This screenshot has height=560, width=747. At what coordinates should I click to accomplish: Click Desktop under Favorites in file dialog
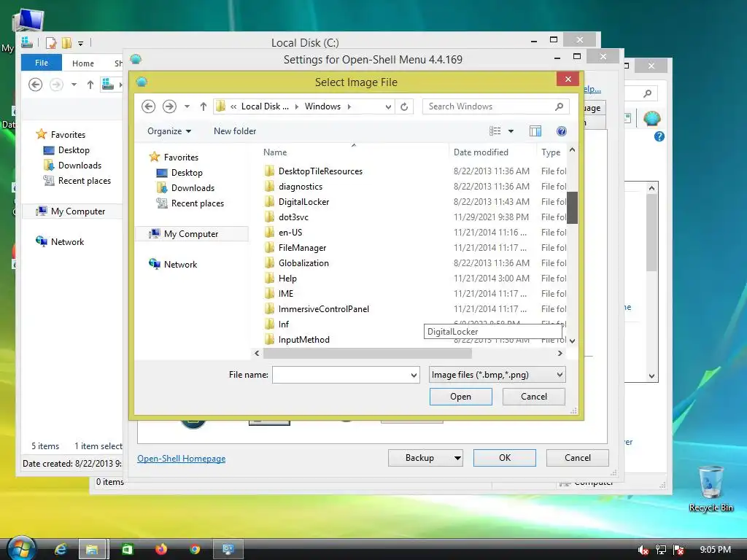tap(187, 172)
